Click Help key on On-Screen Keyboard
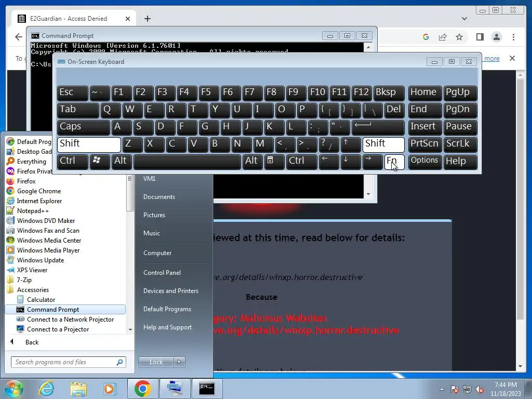The width and height of the screenshot is (532, 399). point(460,162)
